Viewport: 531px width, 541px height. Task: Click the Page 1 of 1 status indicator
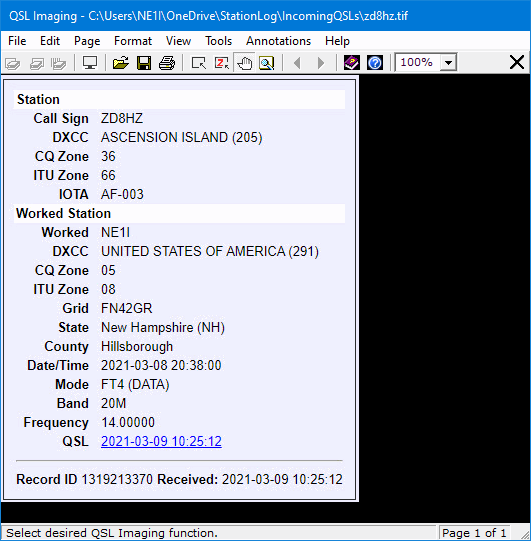click(474, 533)
